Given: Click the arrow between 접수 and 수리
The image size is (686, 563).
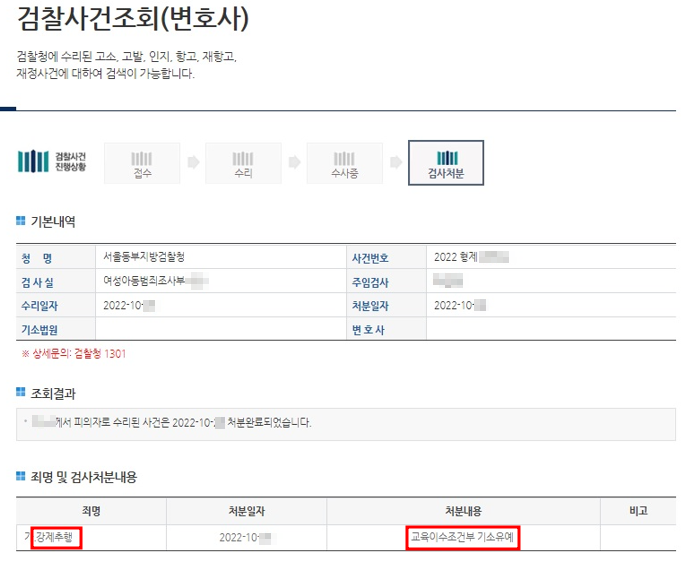Looking at the screenshot, I should click(x=193, y=161).
